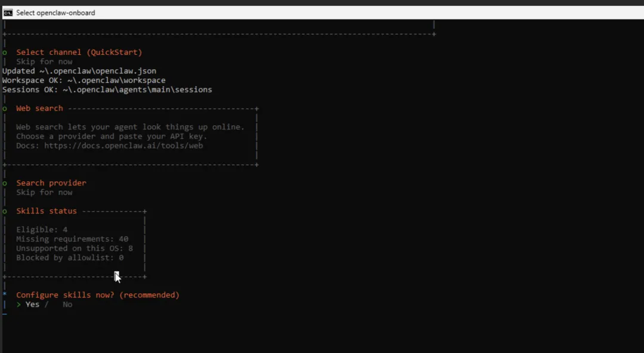Click the docs.openclaw.ai/tools/web URL

tap(123, 145)
